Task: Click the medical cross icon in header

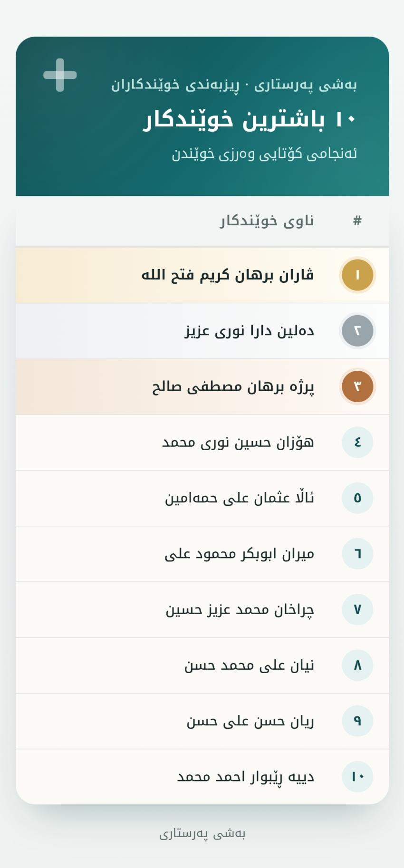Action: coord(60,75)
